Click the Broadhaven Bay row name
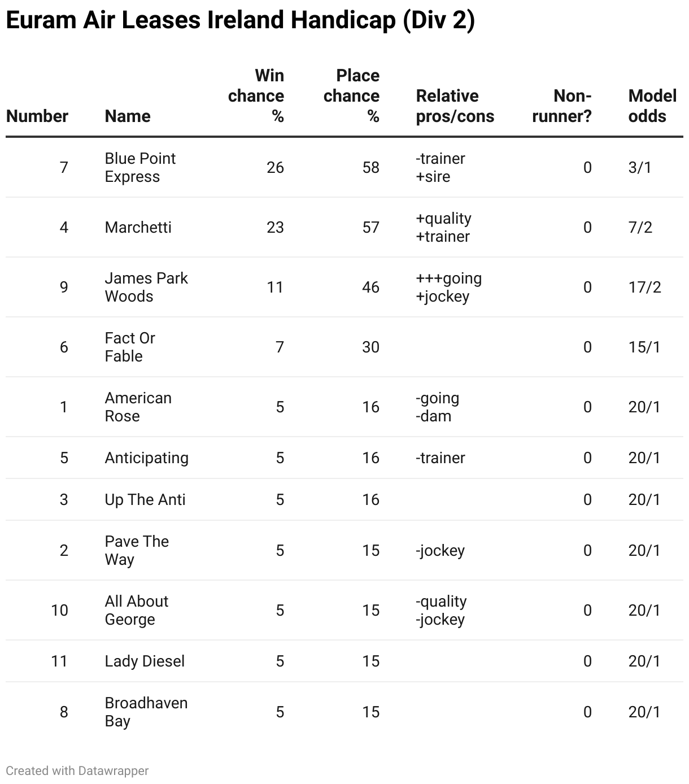 click(146, 712)
